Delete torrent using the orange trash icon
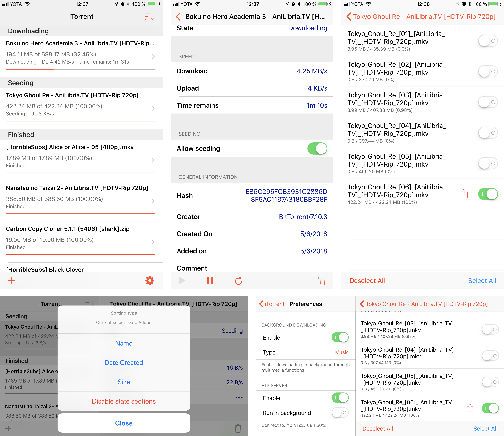 (x=322, y=280)
